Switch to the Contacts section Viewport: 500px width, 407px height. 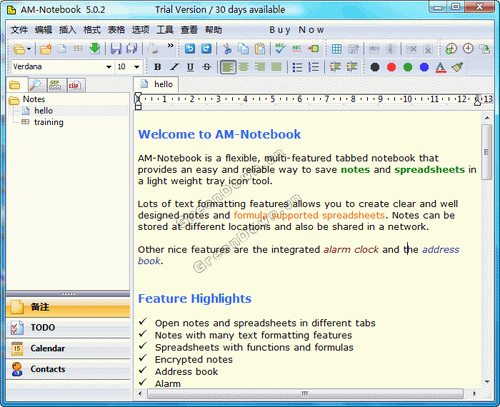click(x=68, y=369)
